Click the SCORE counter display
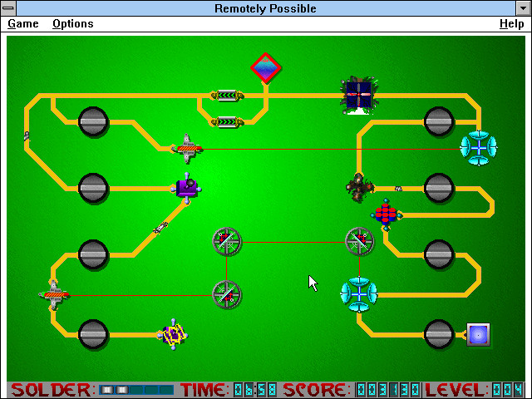This screenshot has height=399, width=532. (388, 390)
